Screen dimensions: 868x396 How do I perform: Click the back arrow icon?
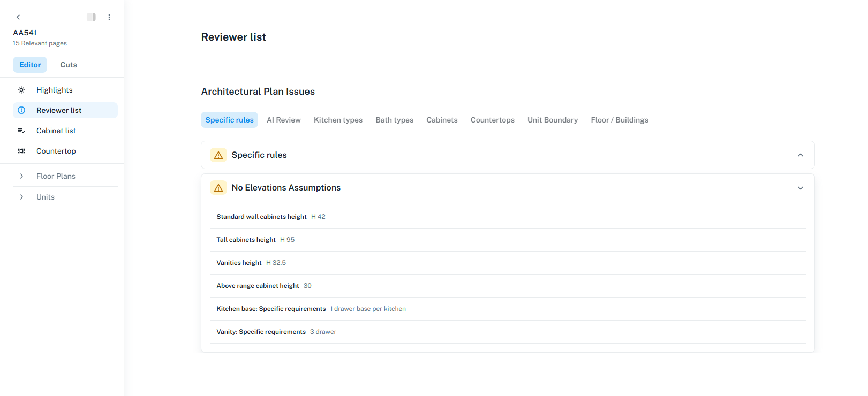pos(18,17)
